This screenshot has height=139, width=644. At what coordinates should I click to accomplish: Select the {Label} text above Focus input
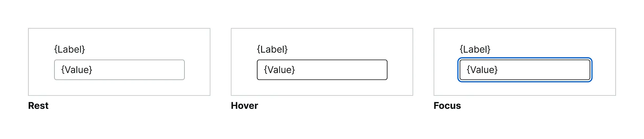click(475, 49)
